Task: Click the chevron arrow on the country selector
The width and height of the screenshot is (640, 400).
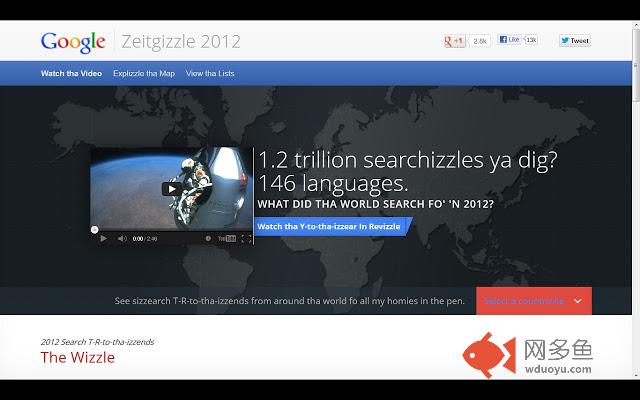Action: coord(578,301)
